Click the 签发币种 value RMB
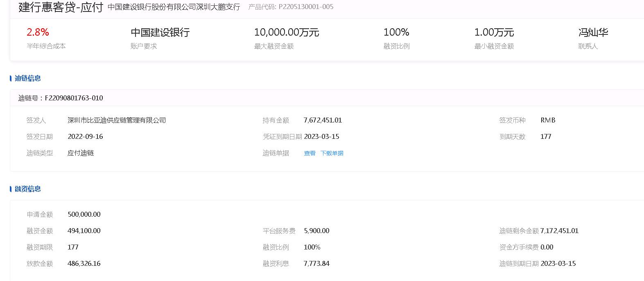This screenshot has width=644, height=281. [548, 120]
